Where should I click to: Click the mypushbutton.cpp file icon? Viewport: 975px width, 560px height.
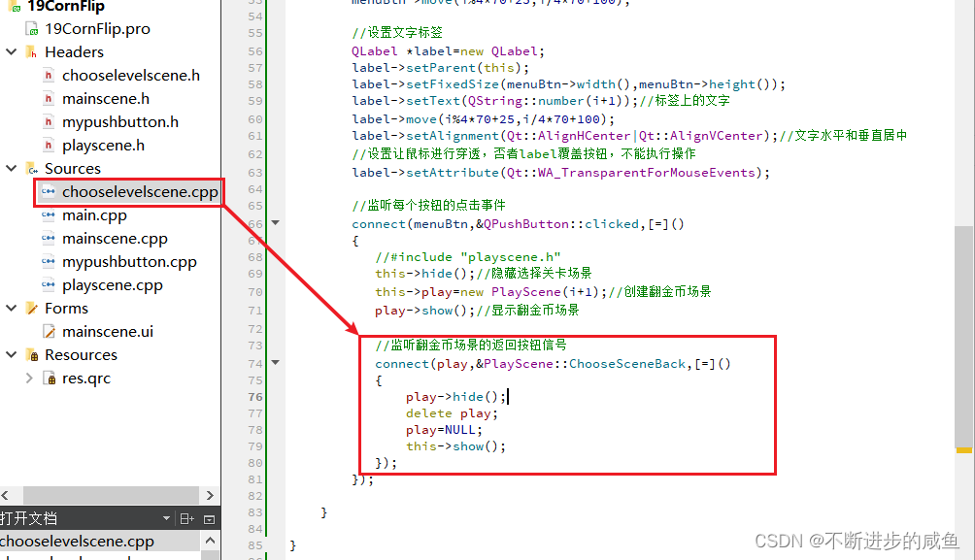coord(49,261)
